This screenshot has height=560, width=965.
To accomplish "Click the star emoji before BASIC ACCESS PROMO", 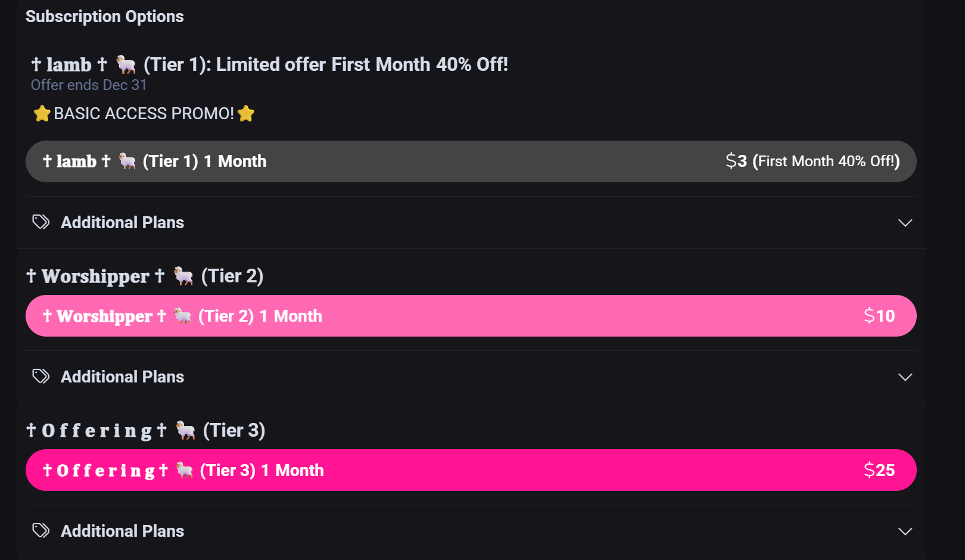I will click(x=42, y=113).
